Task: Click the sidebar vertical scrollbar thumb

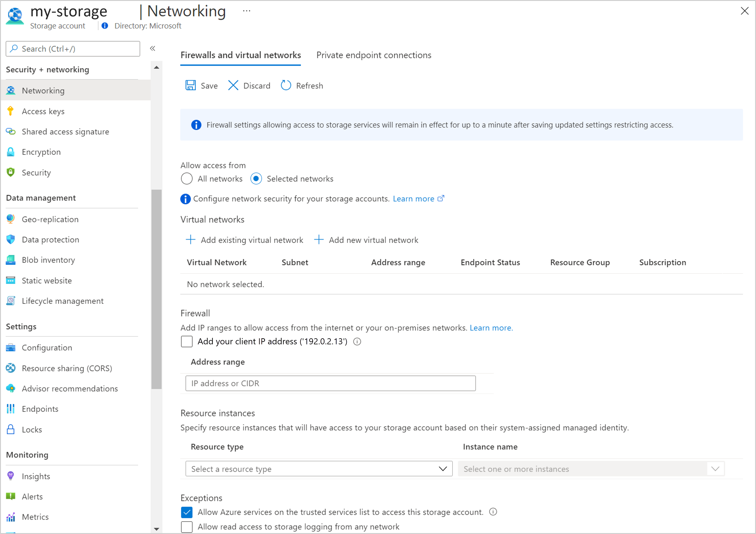Action: coord(156,289)
